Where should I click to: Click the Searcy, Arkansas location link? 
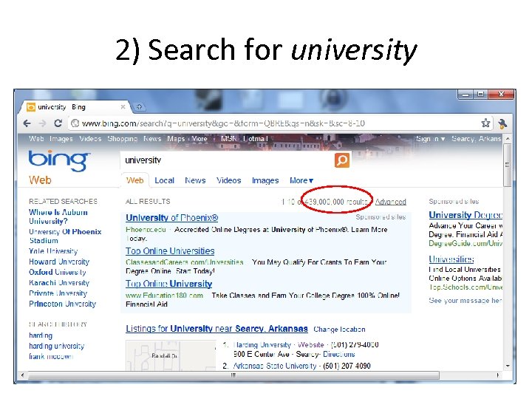tap(476, 139)
